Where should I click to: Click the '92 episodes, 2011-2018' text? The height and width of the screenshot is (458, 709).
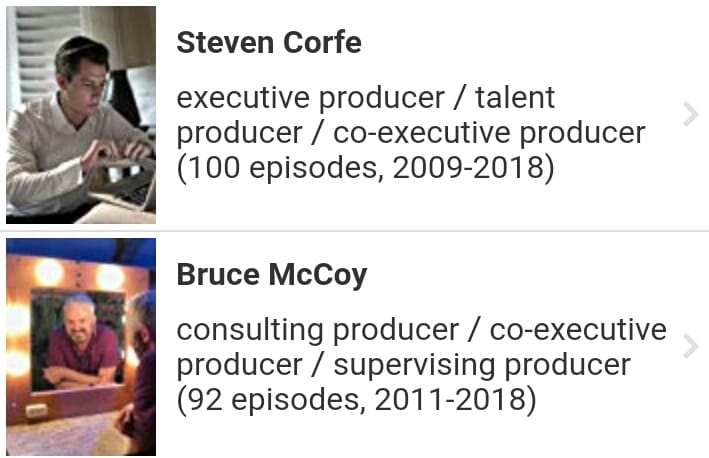click(356, 400)
